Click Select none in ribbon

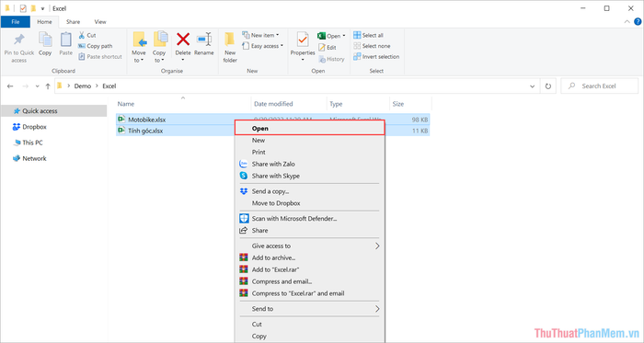[x=372, y=46]
